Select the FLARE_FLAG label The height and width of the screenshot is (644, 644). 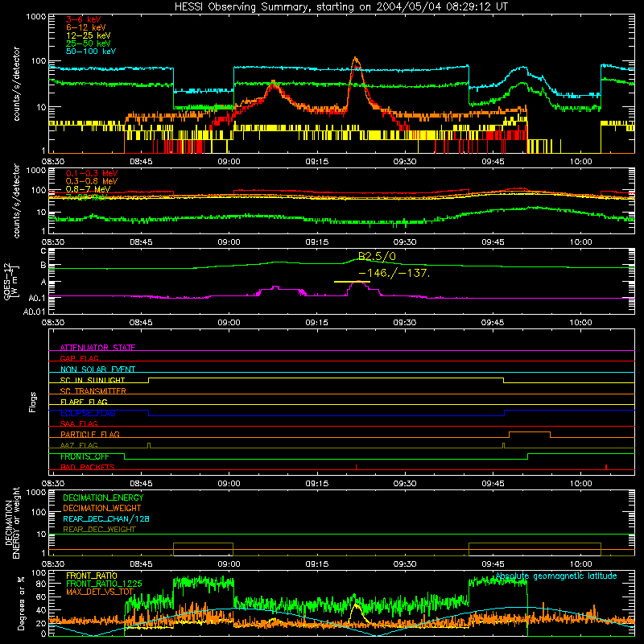(84, 402)
